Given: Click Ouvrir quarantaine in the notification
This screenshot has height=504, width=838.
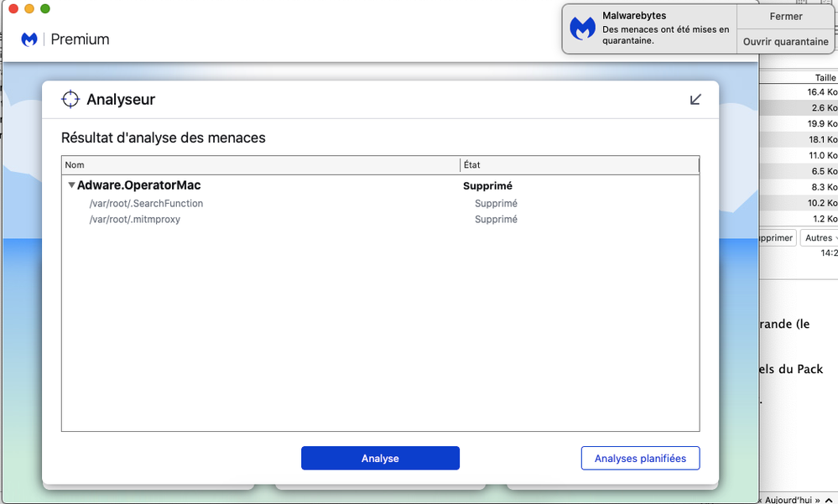Looking at the screenshot, I should 785,41.
